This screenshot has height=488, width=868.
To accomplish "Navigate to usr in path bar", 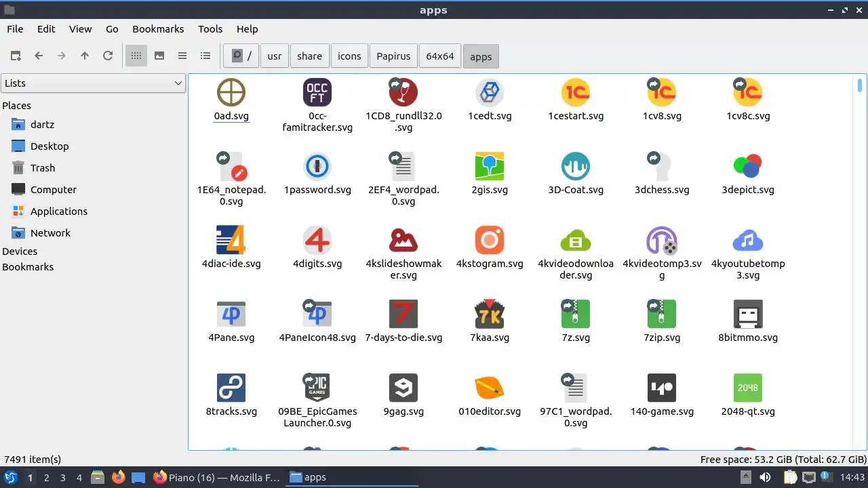I will pyautogui.click(x=275, y=56).
